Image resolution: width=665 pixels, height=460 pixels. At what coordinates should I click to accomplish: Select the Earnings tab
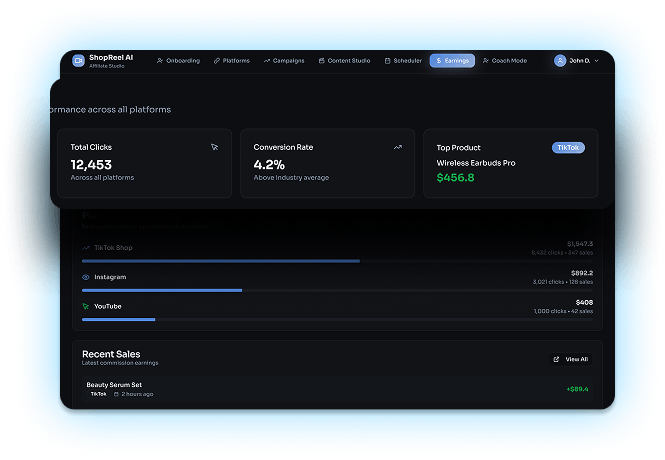click(452, 61)
